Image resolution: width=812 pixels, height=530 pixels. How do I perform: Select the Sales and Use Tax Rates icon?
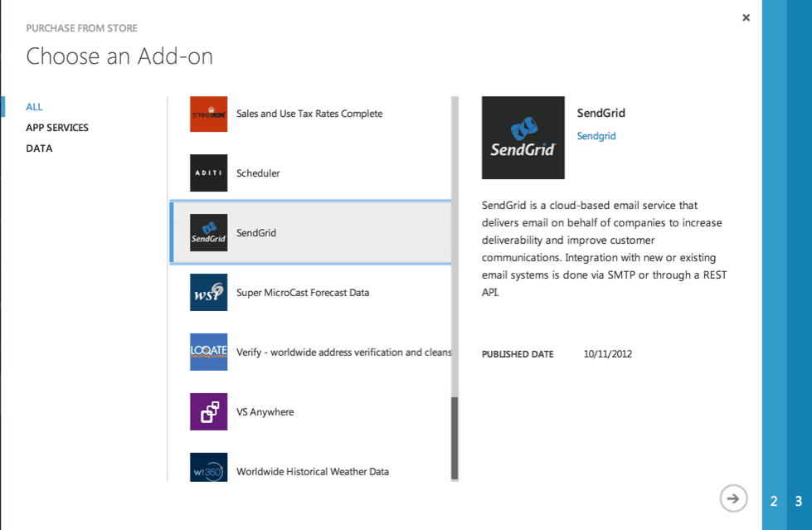tap(207, 113)
